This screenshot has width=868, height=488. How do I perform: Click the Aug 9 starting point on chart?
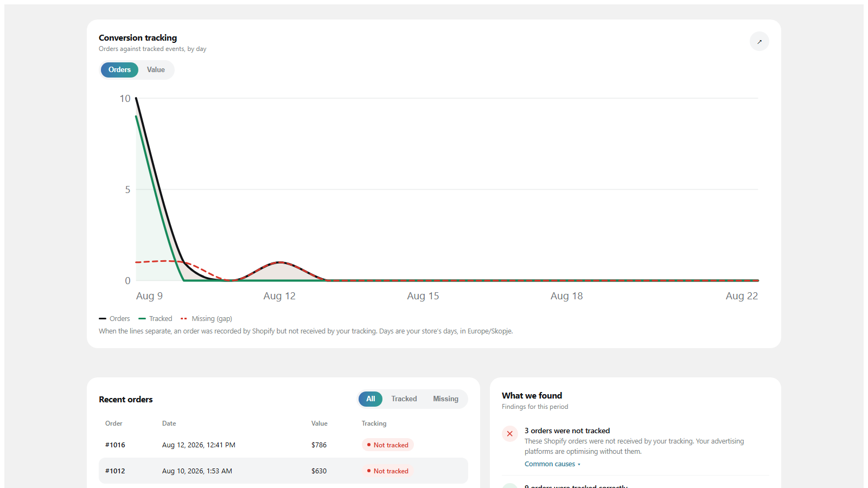136,98
